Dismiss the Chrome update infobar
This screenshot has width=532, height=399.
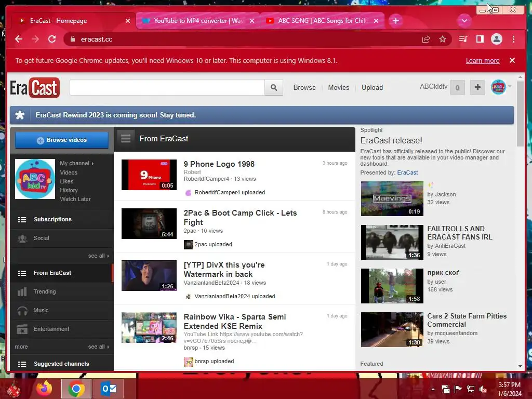pyautogui.click(x=512, y=60)
